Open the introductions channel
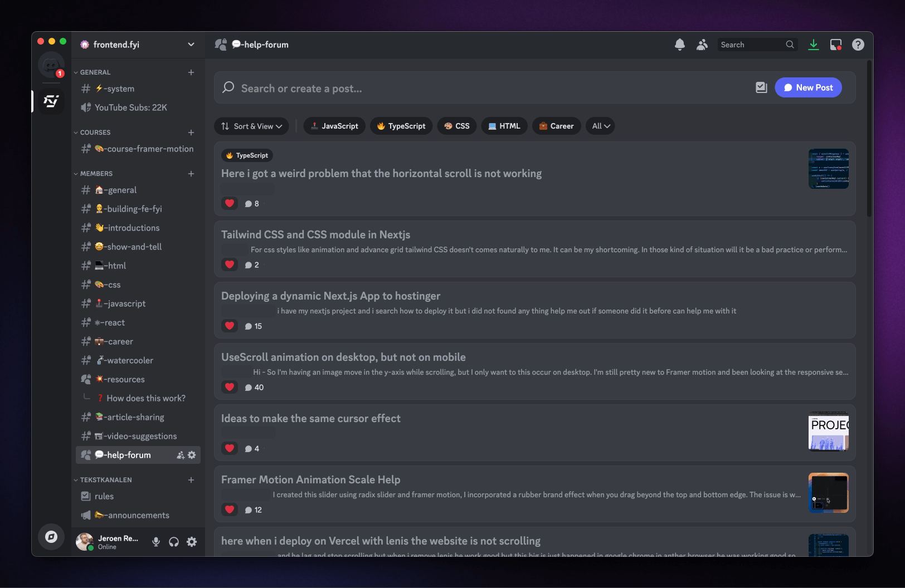Image resolution: width=905 pixels, height=588 pixels. (138, 228)
